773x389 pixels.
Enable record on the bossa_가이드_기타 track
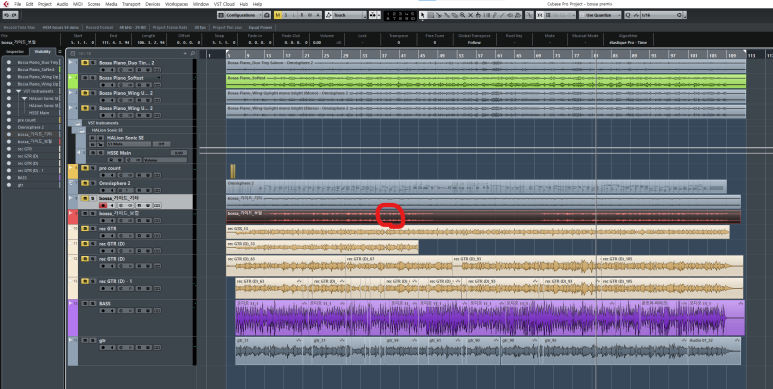pos(103,206)
